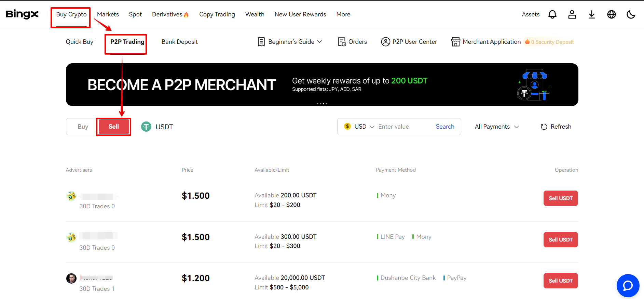Click the download app icon
The height and width of the screenshot is (299, 644).
click(x=592, y=14)
